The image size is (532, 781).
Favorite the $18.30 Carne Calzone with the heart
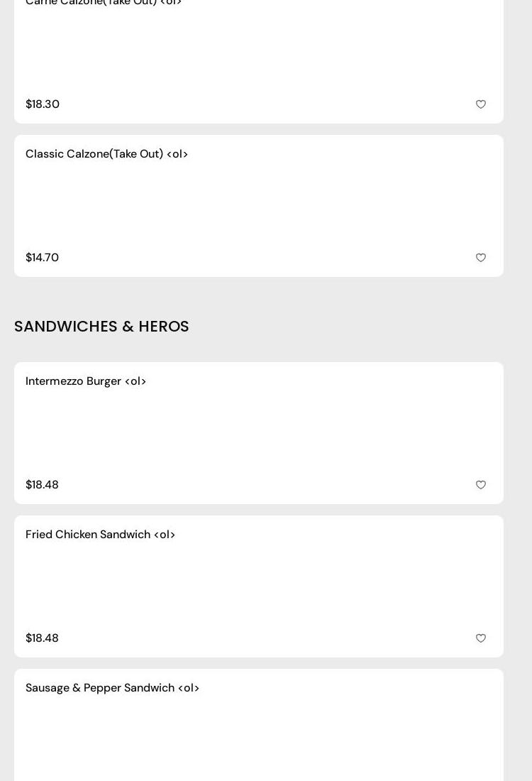pyautogui.click(x=481, y=104)
